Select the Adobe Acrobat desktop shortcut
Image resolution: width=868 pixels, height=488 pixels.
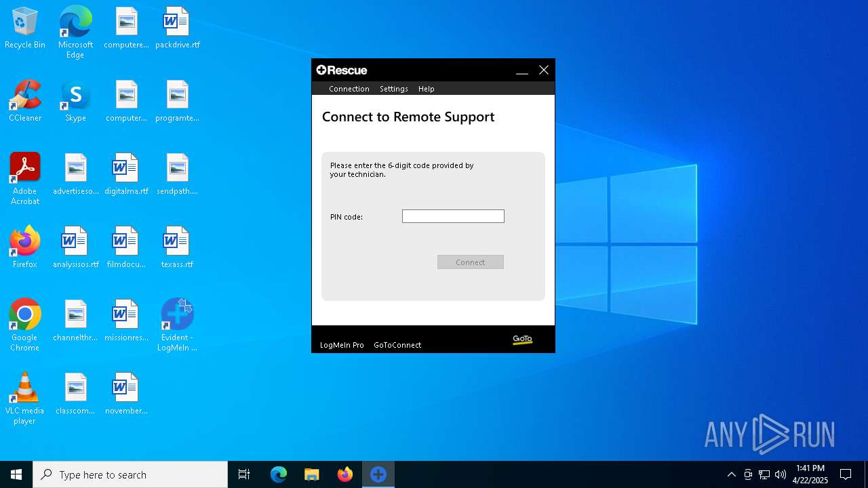[x=25, y=179]
